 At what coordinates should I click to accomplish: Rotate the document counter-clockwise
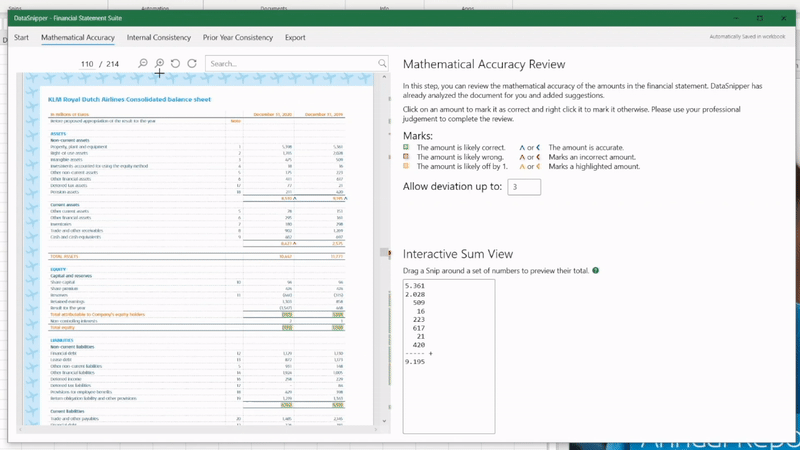coord(175,63)
